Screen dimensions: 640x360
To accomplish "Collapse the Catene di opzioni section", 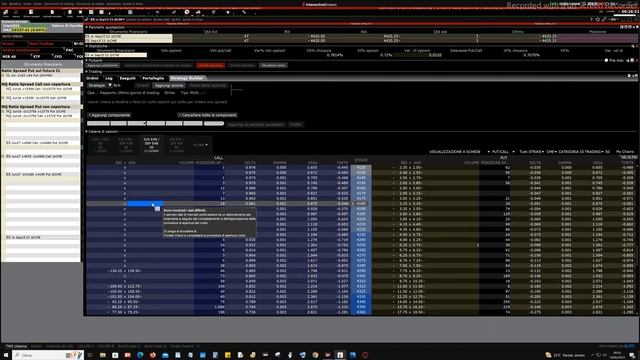I will tap(87, 131).
